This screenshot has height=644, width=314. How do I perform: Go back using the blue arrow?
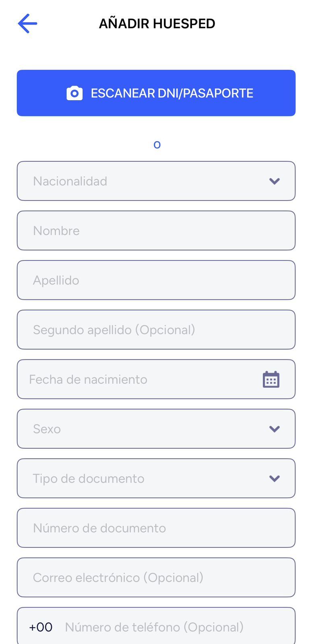27,23
